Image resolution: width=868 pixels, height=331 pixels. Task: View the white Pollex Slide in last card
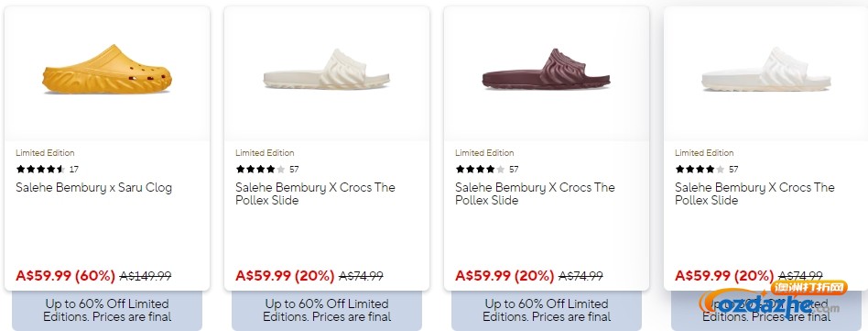[x=766, y=70]
